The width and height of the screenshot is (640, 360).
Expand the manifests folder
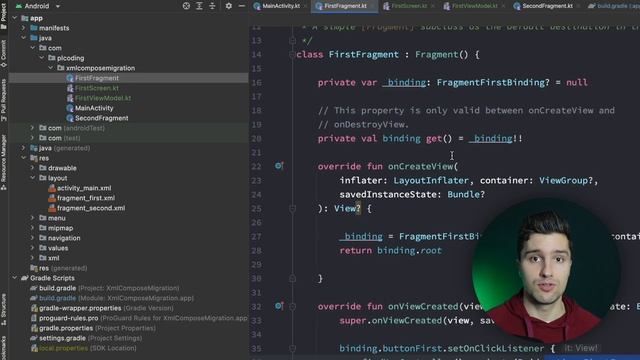pyautogui.click(x=24, y=28)
